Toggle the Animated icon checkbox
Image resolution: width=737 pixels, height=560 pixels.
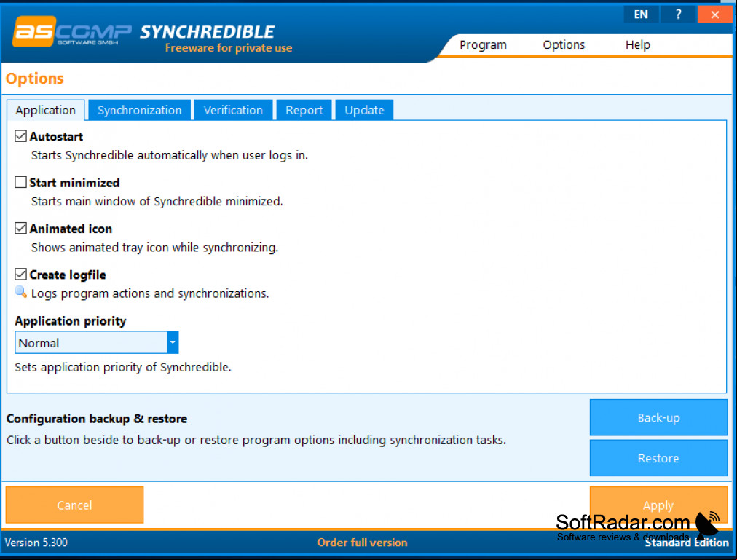coord(20,229)
